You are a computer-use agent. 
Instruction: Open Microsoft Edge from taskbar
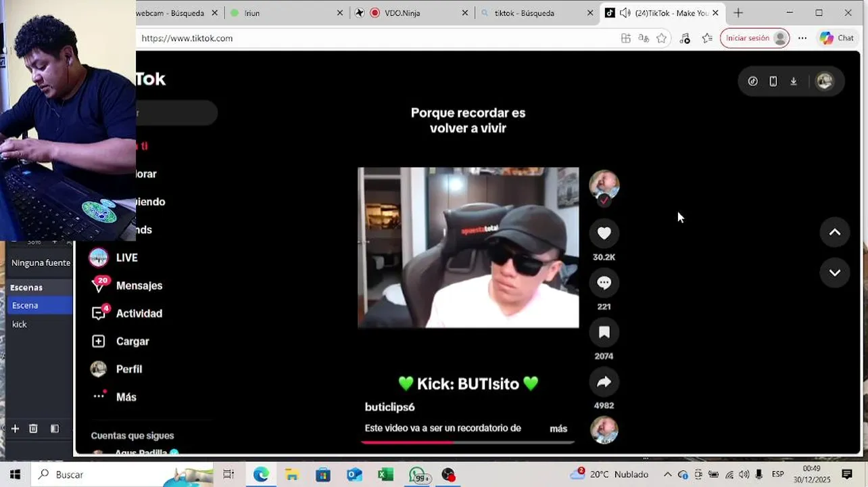pyautogui.click(x=261, y=475)
